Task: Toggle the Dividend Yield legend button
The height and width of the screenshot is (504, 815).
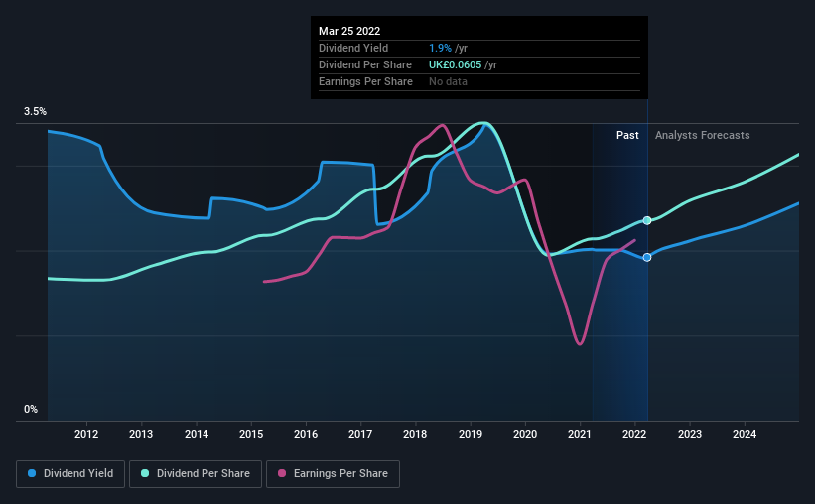Action: pyautogui.click(x=70, y=474)
